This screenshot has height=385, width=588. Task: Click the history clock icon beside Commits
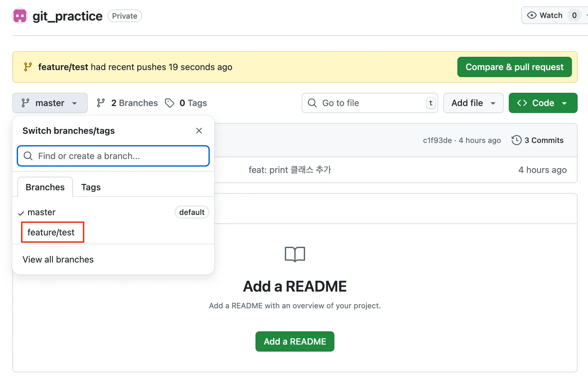516,140
